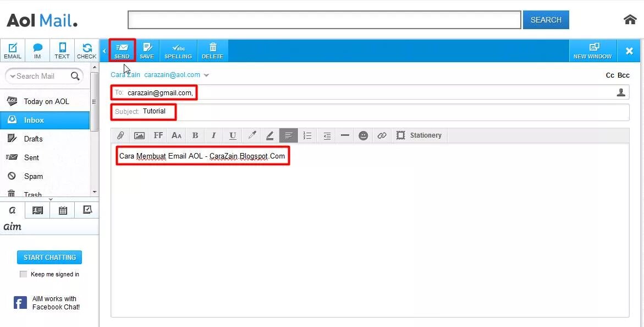
Task: Choose text highlight color
Action: (270, 135)
